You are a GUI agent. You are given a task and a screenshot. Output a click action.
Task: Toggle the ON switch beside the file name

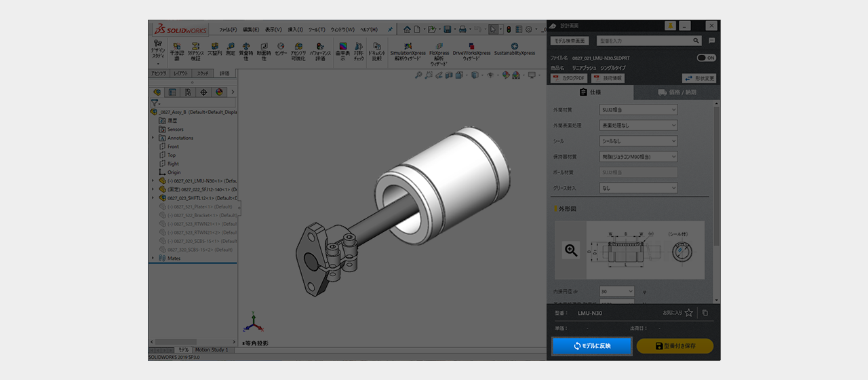(706, 58)
